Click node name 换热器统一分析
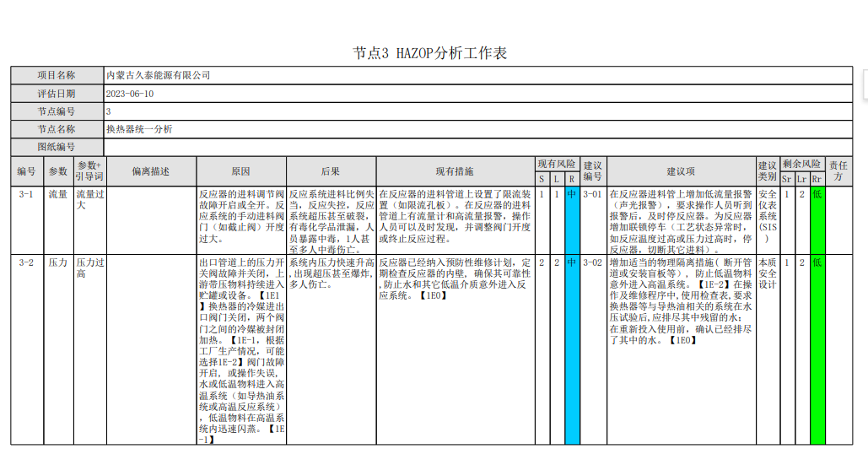The width and height of the screenshot is (868, 465). pyautogui.click(x=139, y=129)
